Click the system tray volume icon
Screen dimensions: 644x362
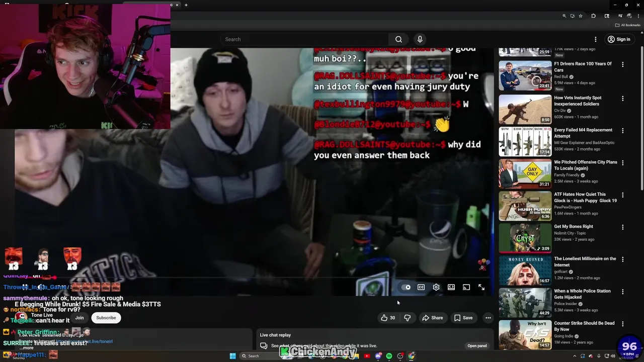[x=613, y=356]
